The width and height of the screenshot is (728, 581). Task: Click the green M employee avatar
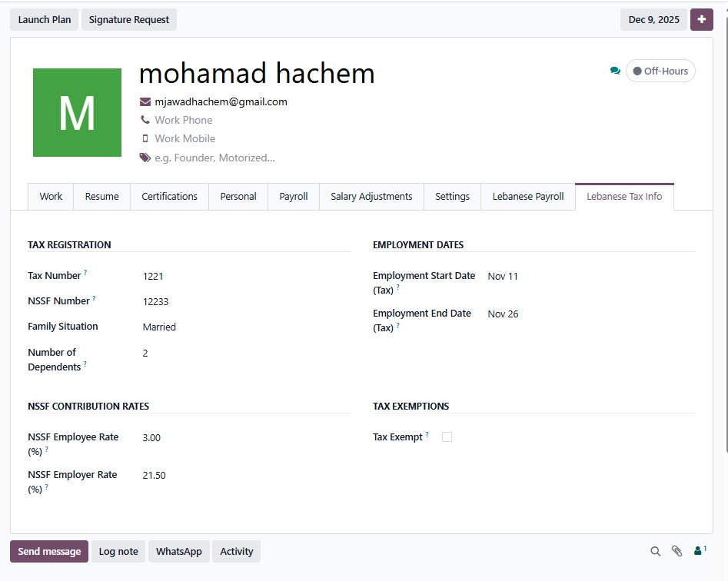point(77,112)
